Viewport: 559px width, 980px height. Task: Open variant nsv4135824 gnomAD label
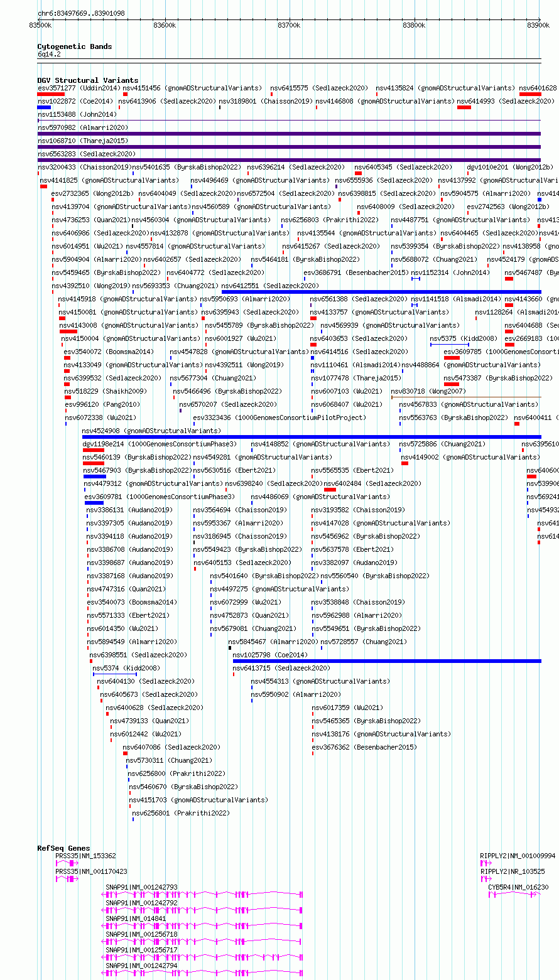point(445,88)
